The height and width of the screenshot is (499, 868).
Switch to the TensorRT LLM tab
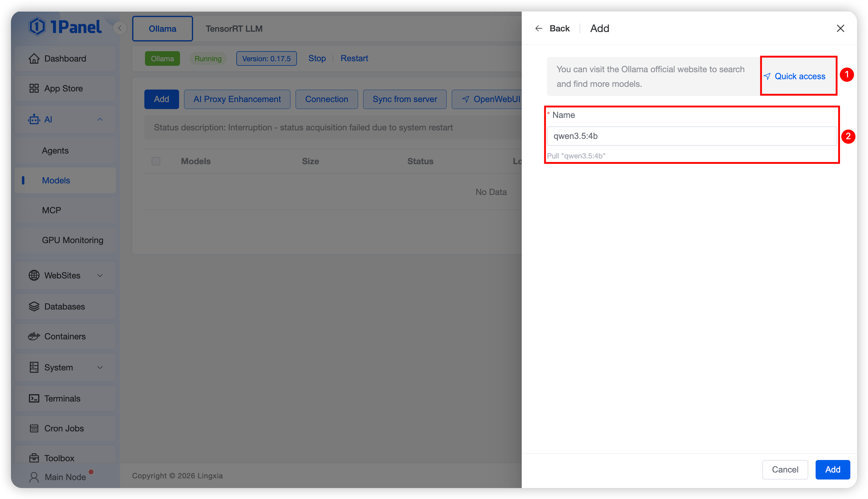point(234,29)
